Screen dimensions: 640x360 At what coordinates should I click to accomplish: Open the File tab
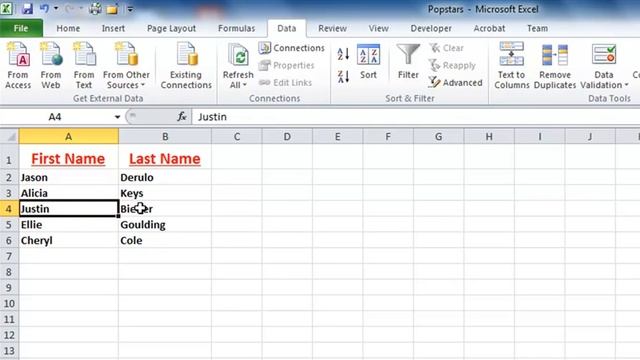coord(21,28)
